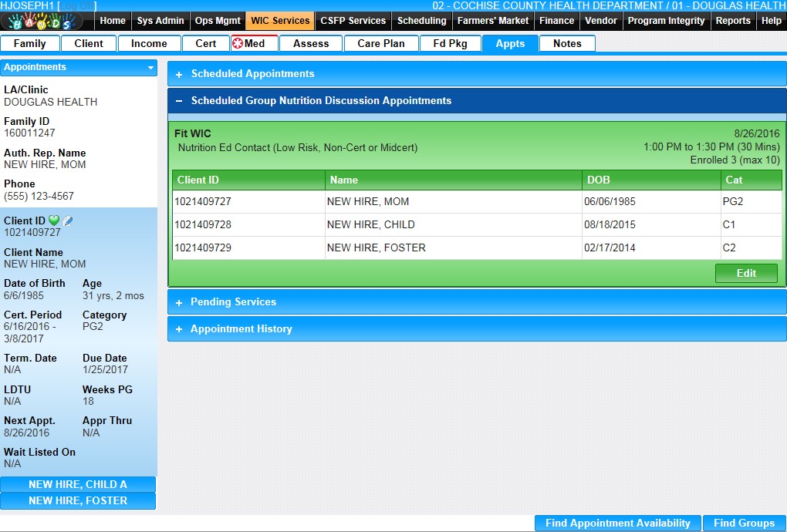Click the Log Off link
The image size is (787, 532).
(x=77, y=6)
